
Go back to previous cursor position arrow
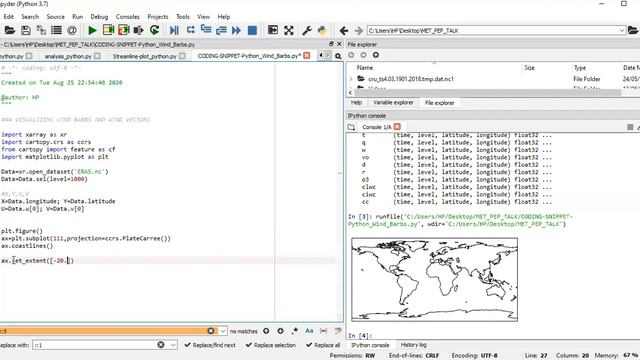click(x=344, y=31)
